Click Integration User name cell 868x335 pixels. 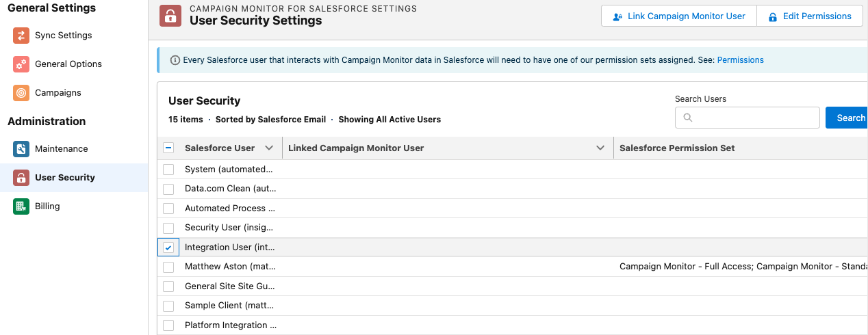[x=230, y=247]
